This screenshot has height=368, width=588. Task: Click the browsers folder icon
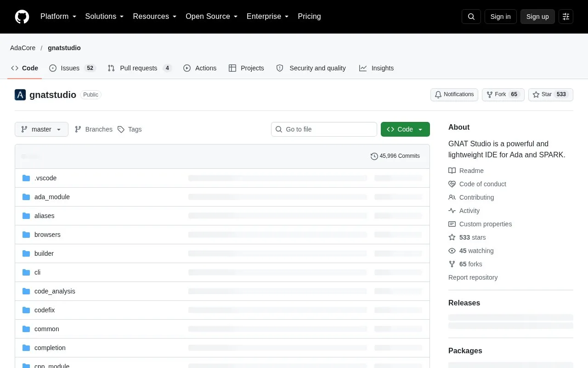click(26, 235)
